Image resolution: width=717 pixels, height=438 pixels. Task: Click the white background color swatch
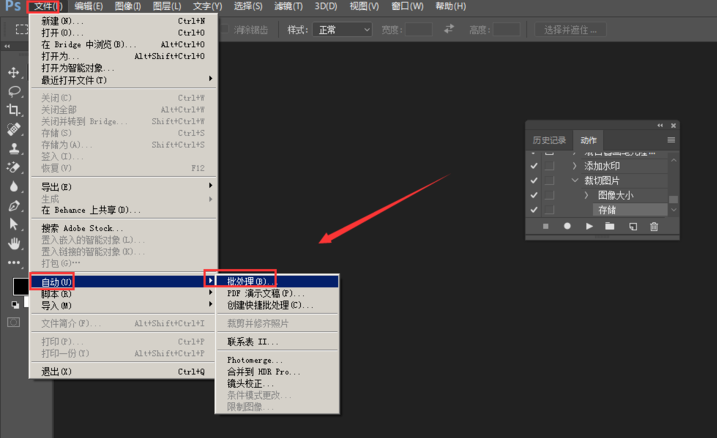26,301
